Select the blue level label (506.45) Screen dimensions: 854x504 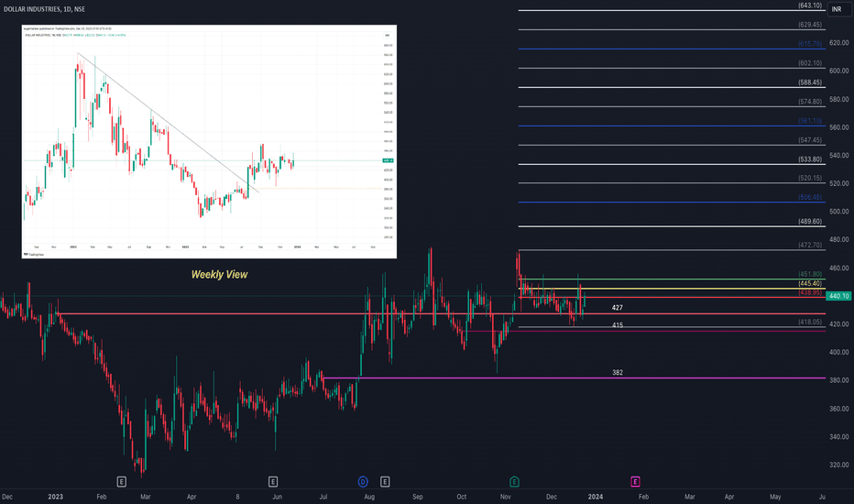[x=810, y=197]
